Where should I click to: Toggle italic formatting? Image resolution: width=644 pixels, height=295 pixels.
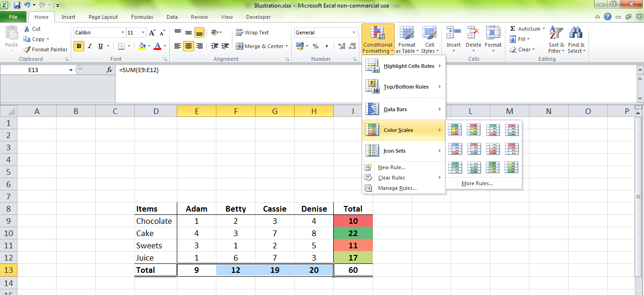pyautogui.click(x=90, y=46)
